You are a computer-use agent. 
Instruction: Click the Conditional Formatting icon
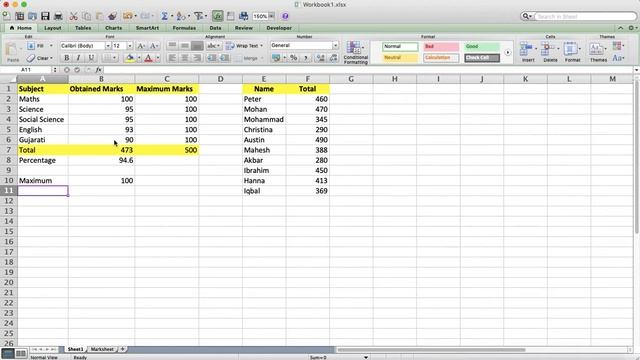pyautogui.click(x=356, y=52)
